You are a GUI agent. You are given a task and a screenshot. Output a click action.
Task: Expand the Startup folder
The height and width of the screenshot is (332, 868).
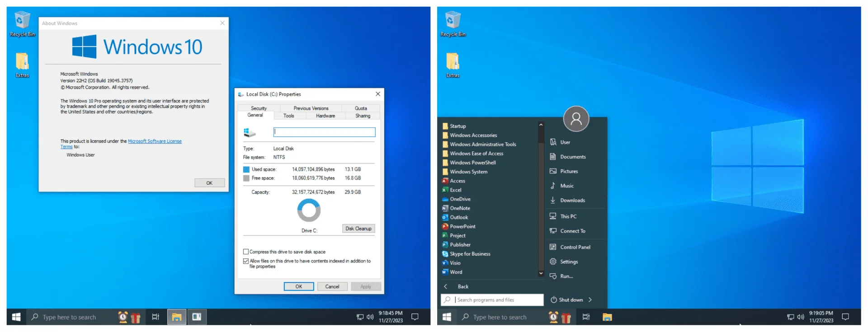coord(454,126)
